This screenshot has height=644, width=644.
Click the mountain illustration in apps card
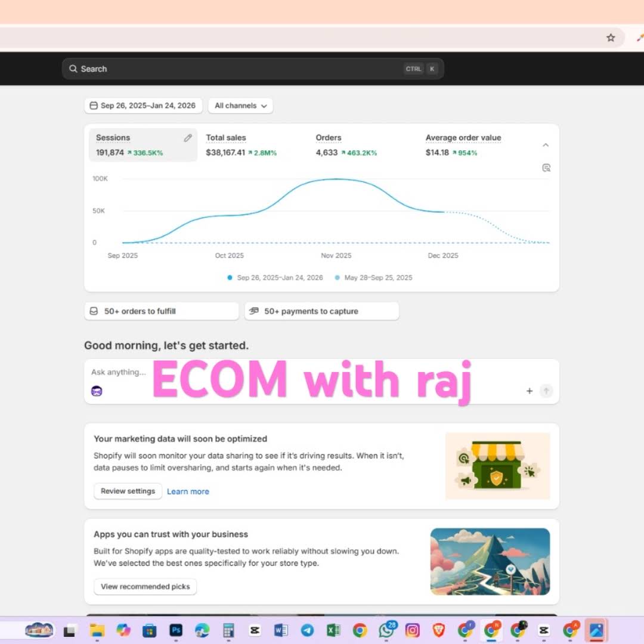(490, 562)
